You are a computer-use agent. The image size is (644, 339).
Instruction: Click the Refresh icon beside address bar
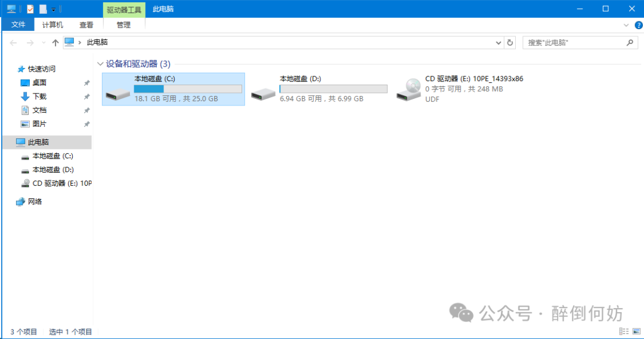click(510, 43)
